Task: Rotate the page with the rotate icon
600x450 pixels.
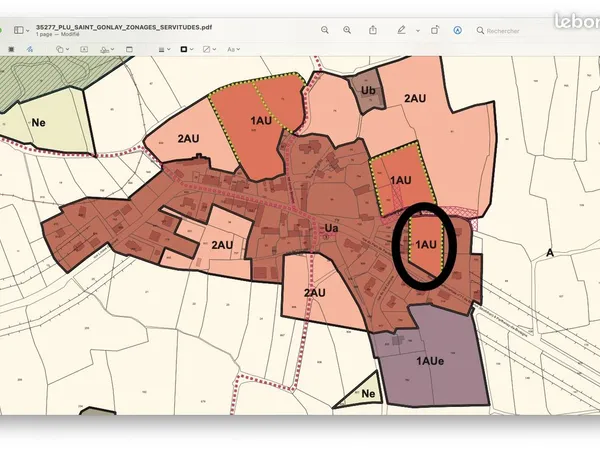Action: pos(435,30)
